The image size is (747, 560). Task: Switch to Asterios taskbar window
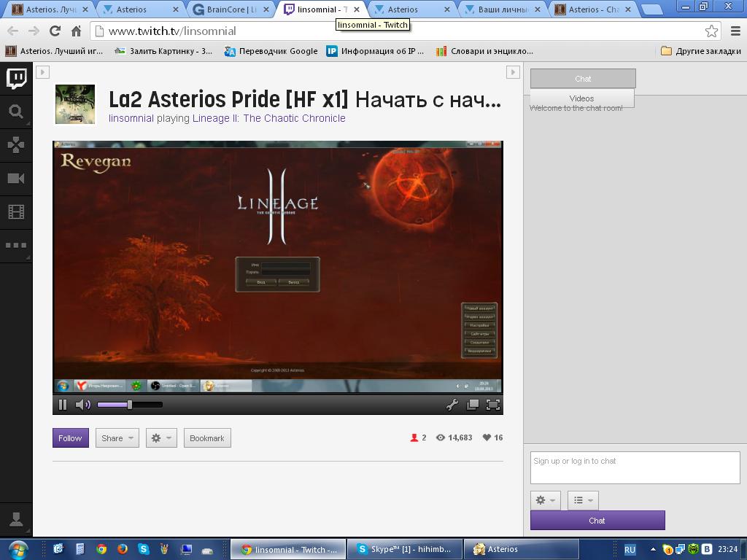pyautogui.click(x=521, y=550)
